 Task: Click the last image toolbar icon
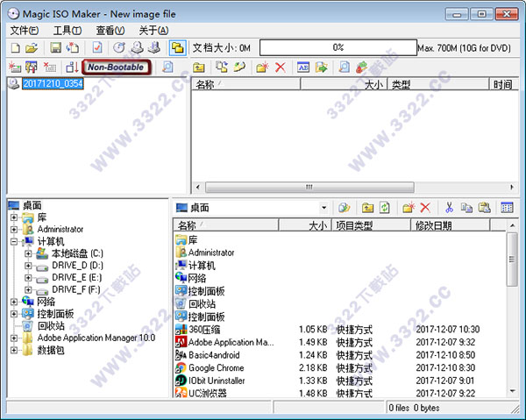[361, 68]
